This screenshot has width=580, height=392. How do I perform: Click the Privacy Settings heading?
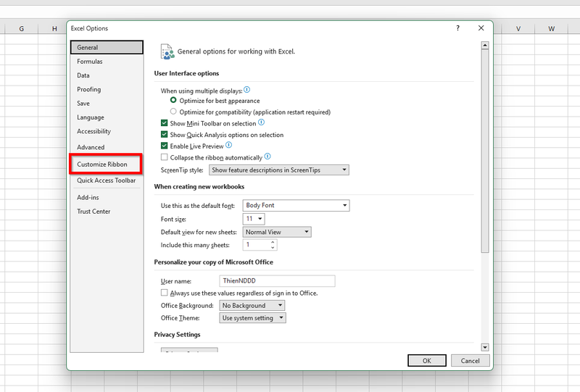click(x=177, y=334)
